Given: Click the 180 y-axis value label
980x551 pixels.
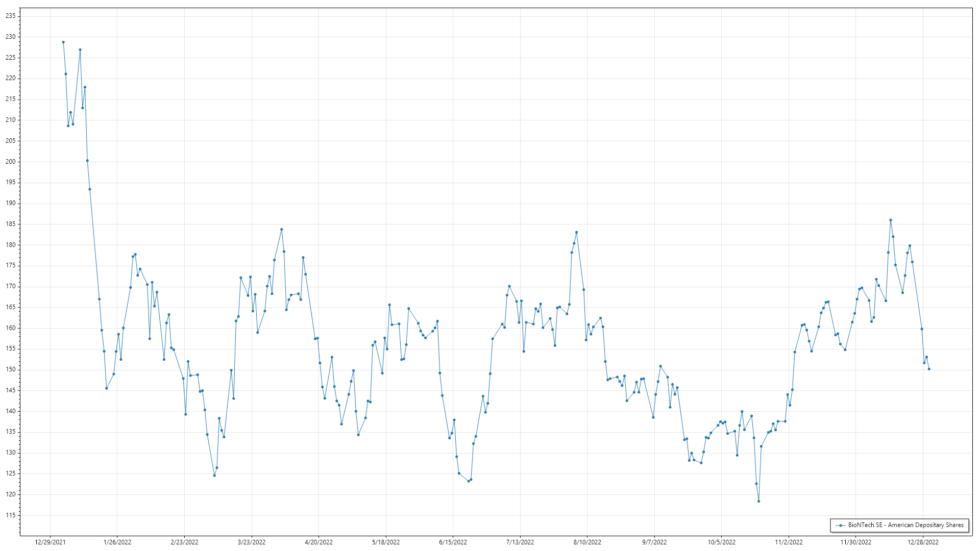Looking at the screenshot, I should [x=10, y=245].
